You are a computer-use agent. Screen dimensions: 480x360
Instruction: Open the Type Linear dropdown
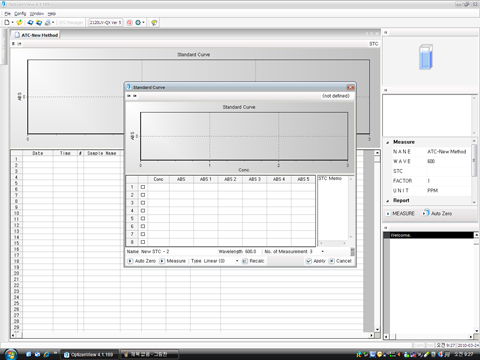(237, 261)
